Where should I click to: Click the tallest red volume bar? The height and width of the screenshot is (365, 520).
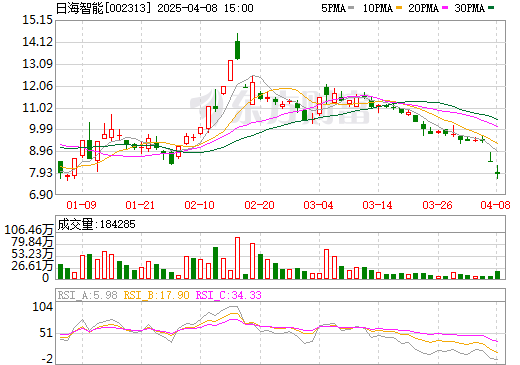tap(237, 258)
